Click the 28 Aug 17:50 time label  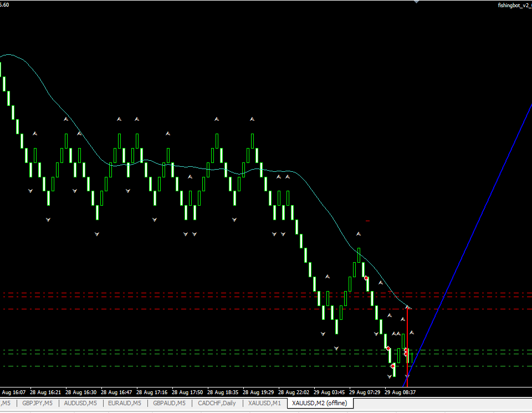coord(187,392)
